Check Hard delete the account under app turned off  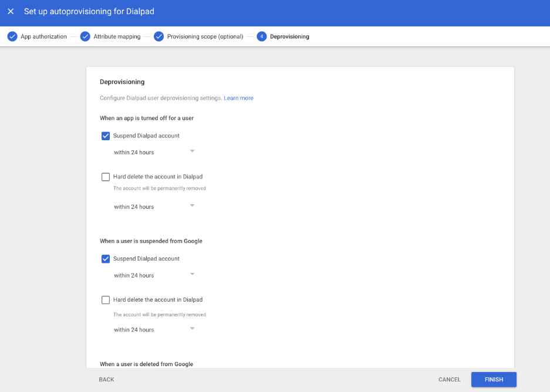106,177
